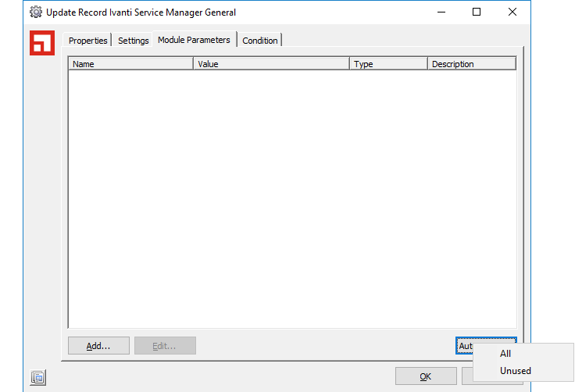Open the Properties tab
Image resolution: width=575 pixels, height=392 pixels.
pyautogui.click(x=87, y=41)
